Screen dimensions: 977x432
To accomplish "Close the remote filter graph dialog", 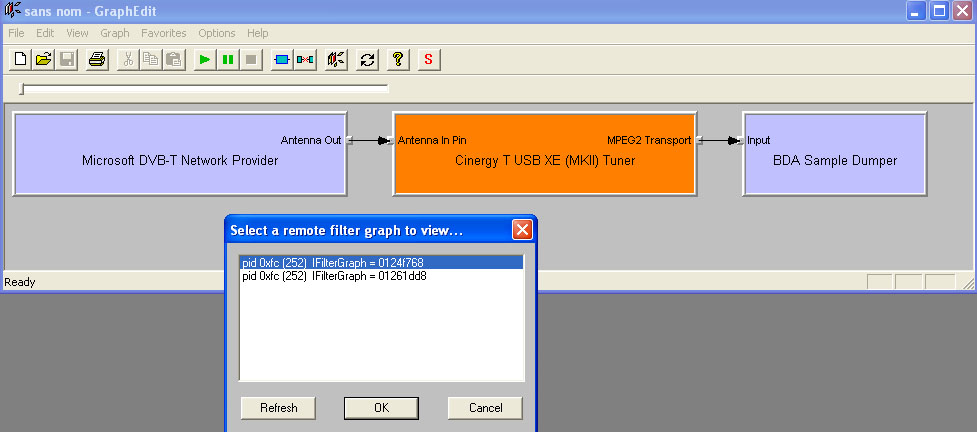I will pyautogui.click(x=522, y=230).
